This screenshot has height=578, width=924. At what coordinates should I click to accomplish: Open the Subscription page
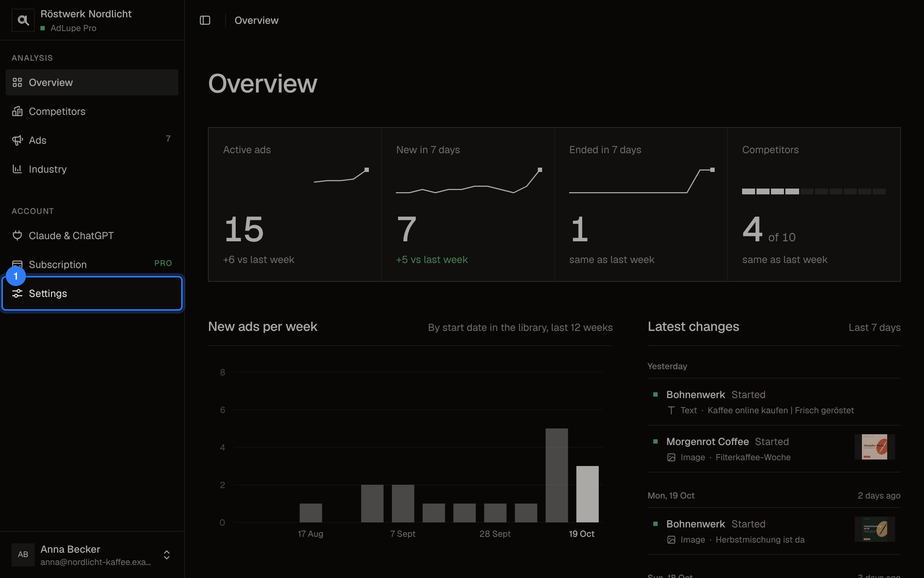coord(92,264)
